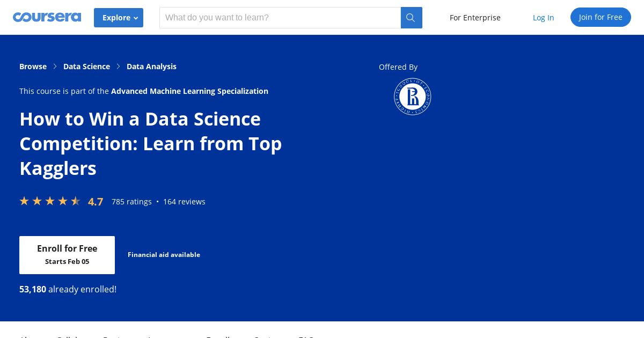Focus the 'What do you want to learn?' field
The width and height of the screenshot is (644, 338).
click(x=280, y=18)
